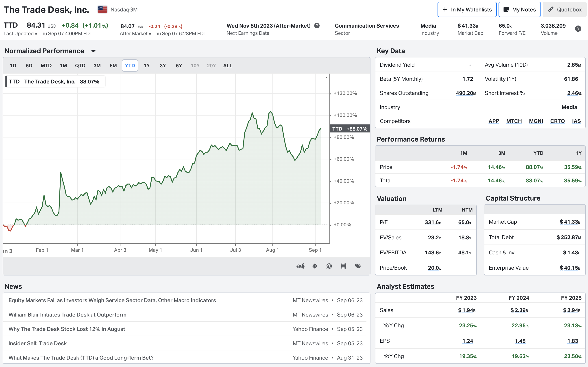The image size is (588, 367).
Task: Click FY 2023 Sales estimate $1.94B
Action: (466, 310)
